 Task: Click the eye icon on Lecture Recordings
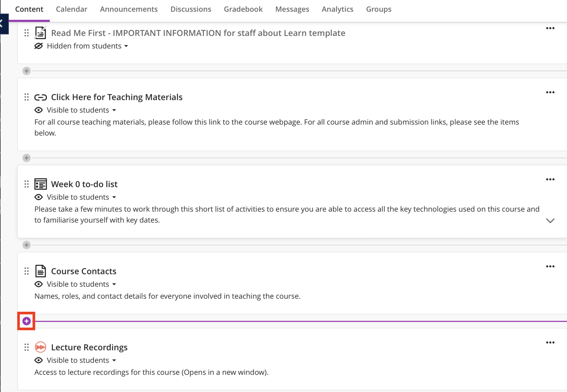pyautogui.click(x=38, y=360)
